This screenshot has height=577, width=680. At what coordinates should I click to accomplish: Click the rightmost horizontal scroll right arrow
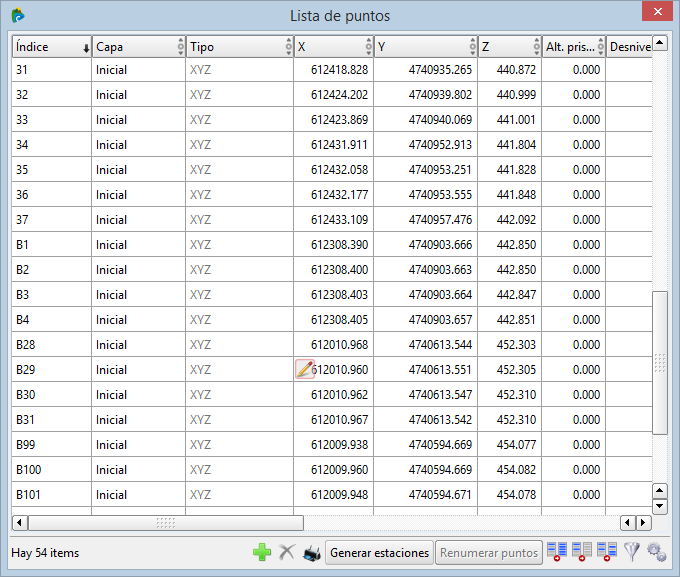(644, 523)
